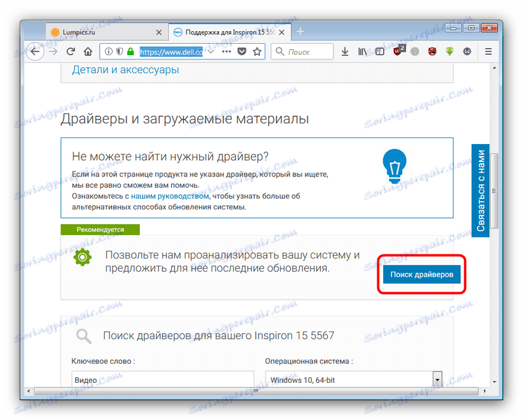This screenshot has width=523, height=420.
Task: Click the vertical scrollbar thumb
Action: coord(494,191)
